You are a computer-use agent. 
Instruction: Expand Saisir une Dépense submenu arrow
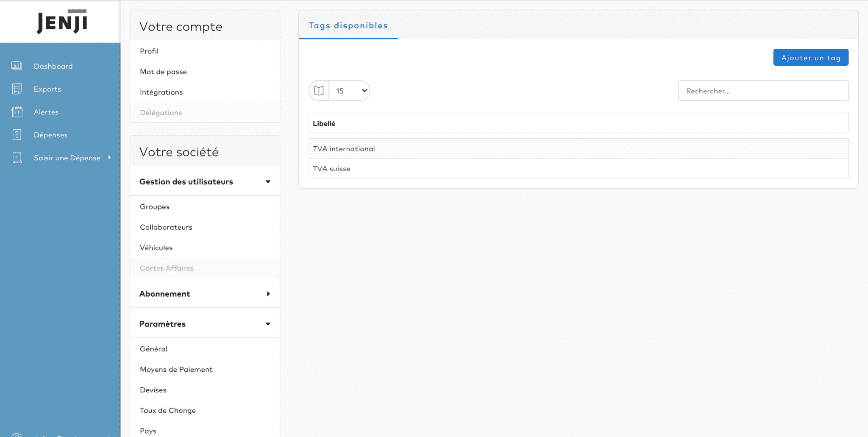[109, 157]
